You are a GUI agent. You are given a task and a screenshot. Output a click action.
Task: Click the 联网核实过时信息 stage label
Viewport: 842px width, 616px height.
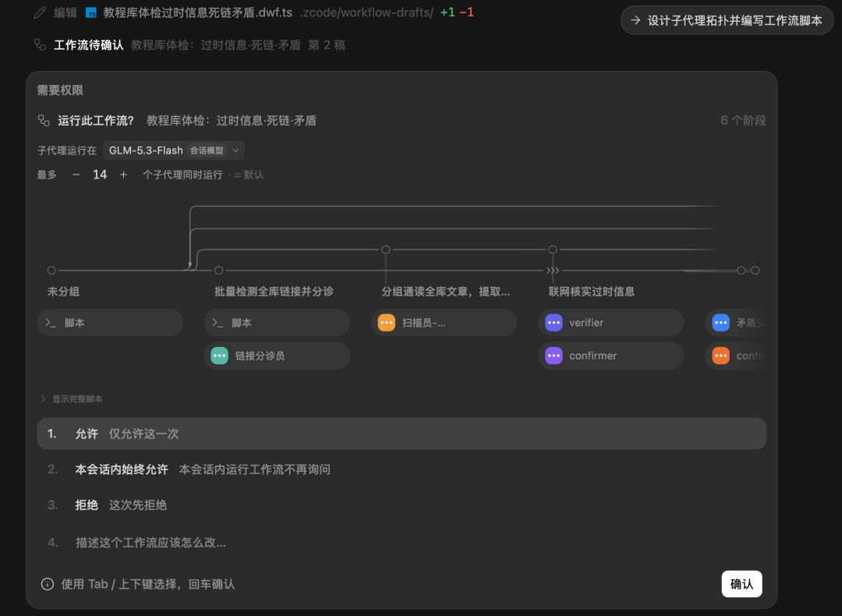coord(591,292)
